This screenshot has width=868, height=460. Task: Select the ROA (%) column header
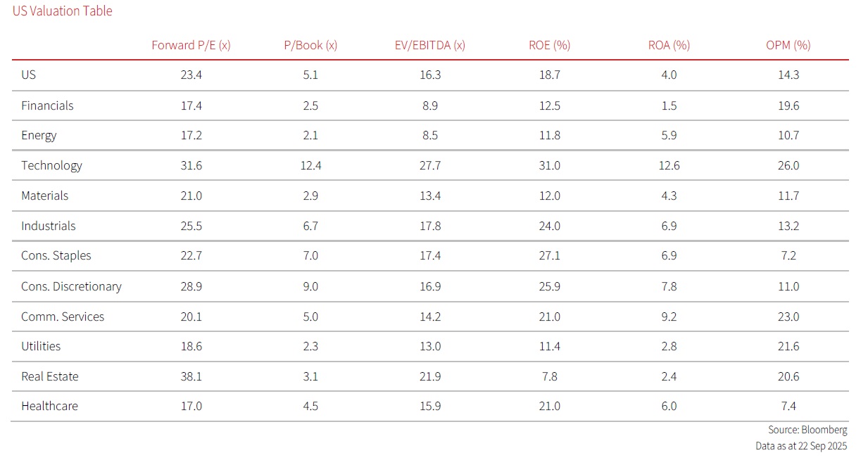(669, 45)
